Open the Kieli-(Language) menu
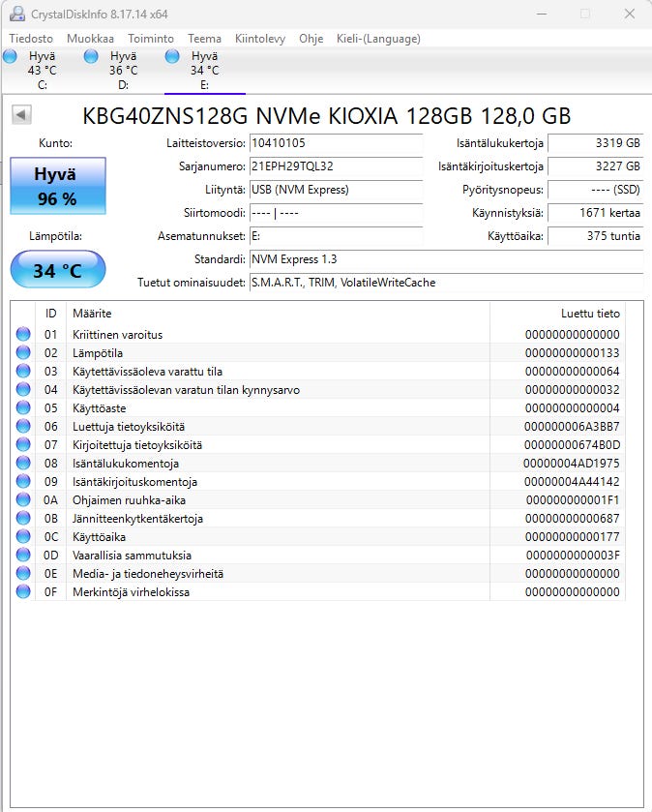Image resolution: width=652 pixels, height=812 pixels. tap(378, 39)
